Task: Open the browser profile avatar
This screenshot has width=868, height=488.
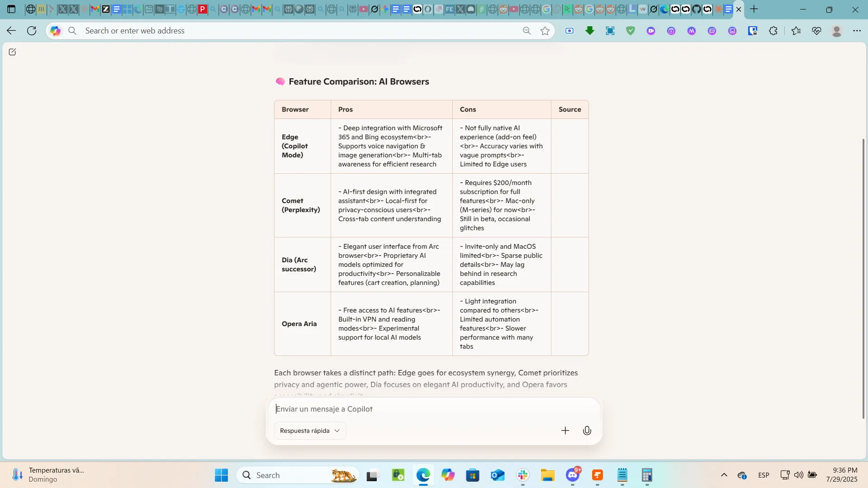Action: 836,31
